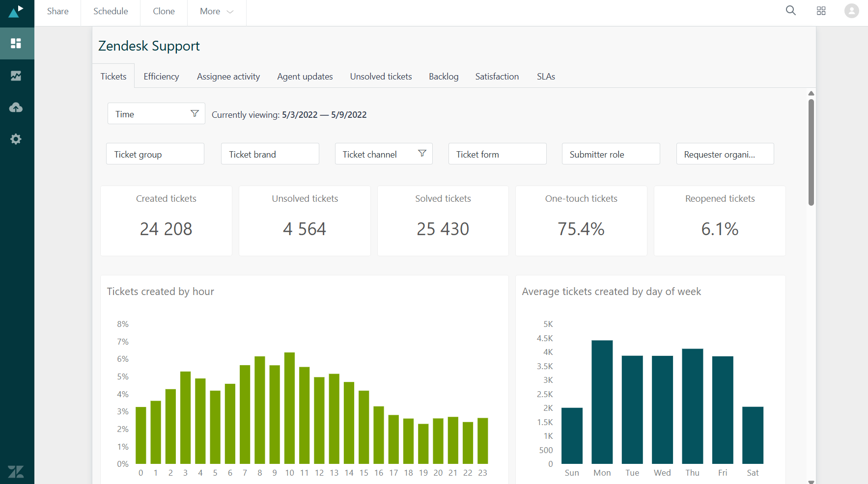The height and width of the screenshot is (484, 868).
Task: Open the Requester organization filter
Action: [725, 154]
